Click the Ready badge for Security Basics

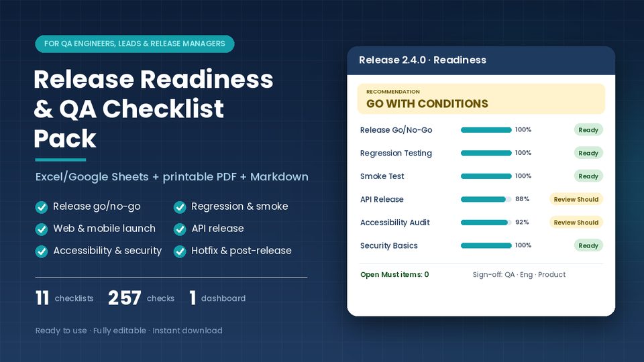(588, 245)
